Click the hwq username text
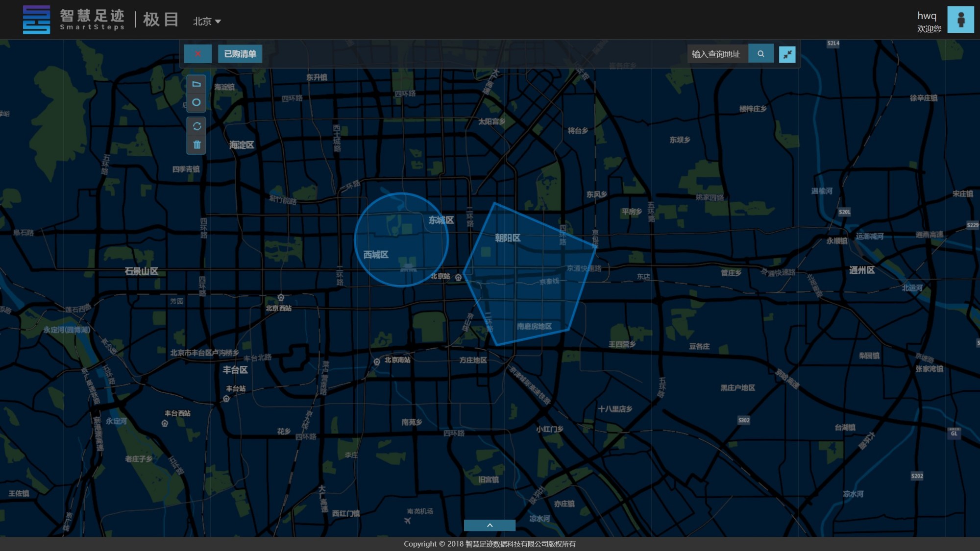 point(926,16)
